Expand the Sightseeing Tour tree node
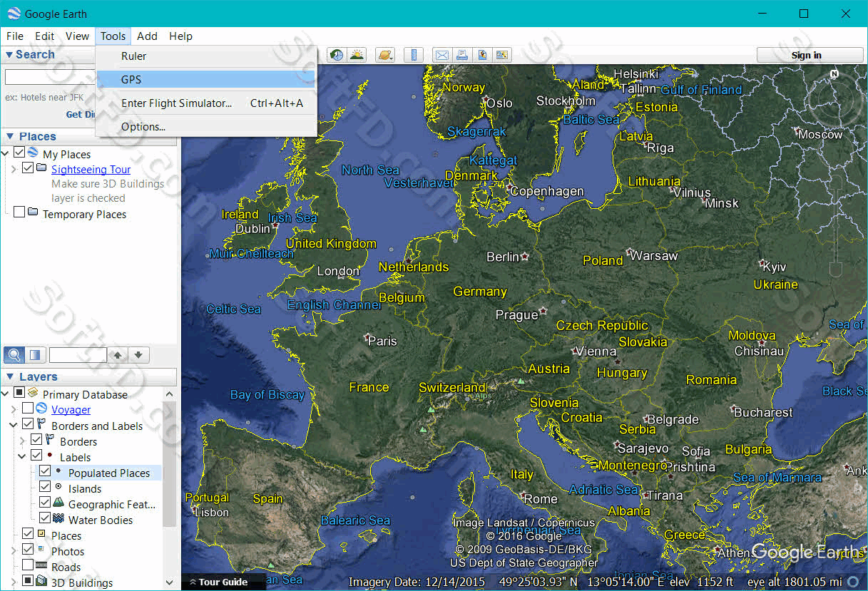This screenshot has width=868, height=591. point(14,169)
